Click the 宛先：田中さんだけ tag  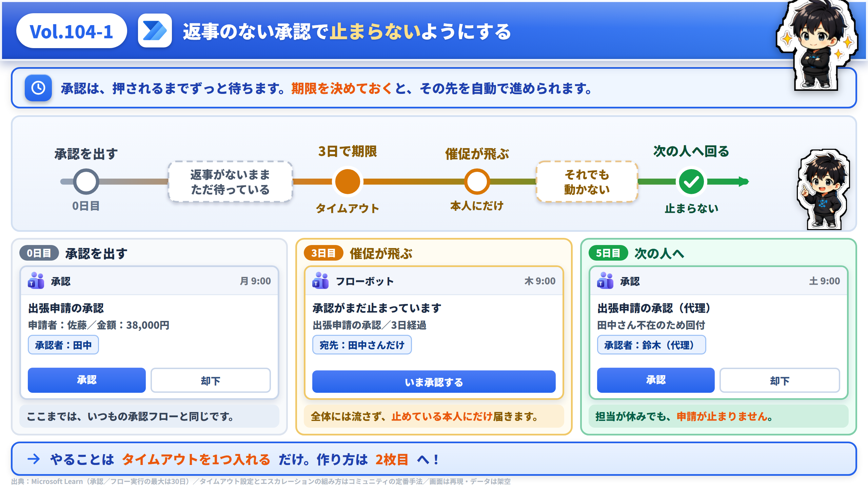pos(362,345)
